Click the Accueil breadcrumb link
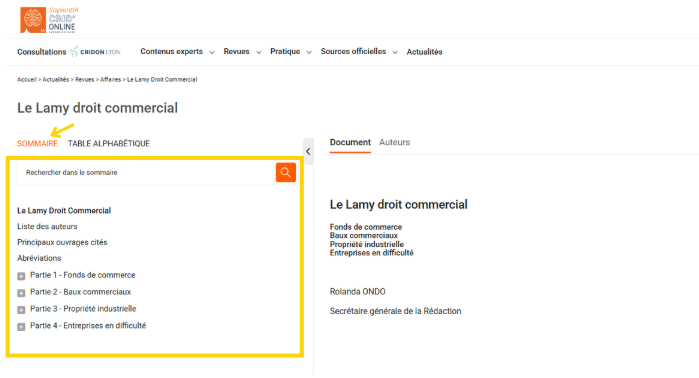 pyautogui.click(x=27, y=79)
